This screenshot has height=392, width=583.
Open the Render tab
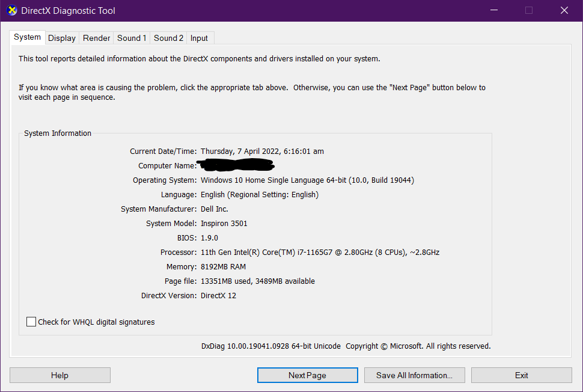pyautogui.click(x=96, y=38)
